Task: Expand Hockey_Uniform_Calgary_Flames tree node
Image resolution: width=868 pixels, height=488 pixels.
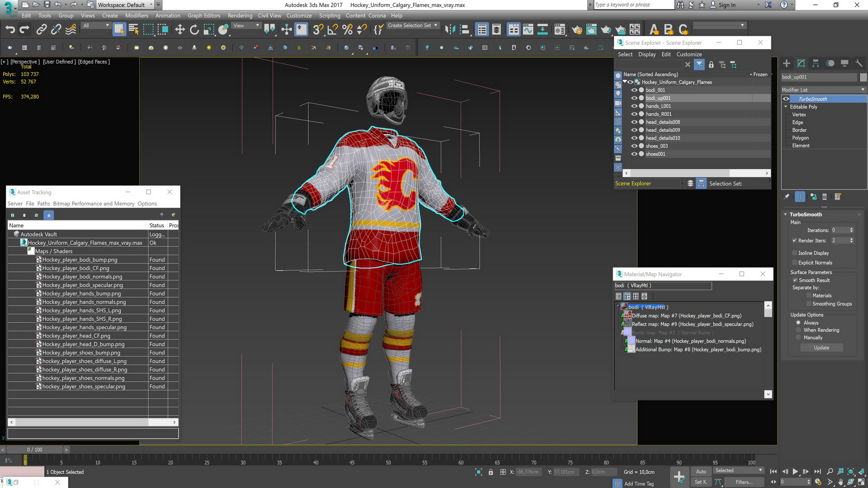Action: [x=625, y=82]
